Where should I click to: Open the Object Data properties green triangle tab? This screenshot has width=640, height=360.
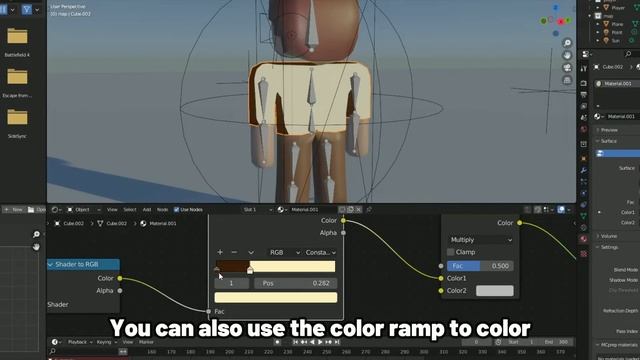pos(584,216)
